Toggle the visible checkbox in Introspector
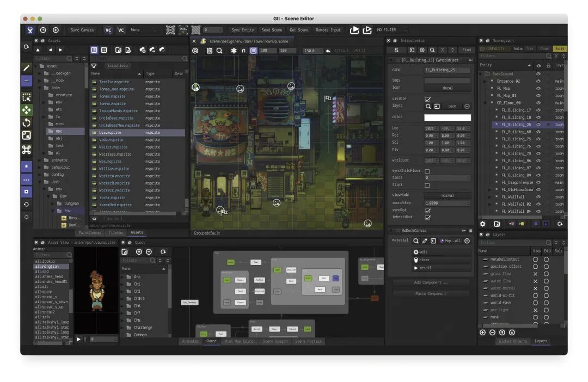Viewport: 588px width, 382px height. (427, 99)
